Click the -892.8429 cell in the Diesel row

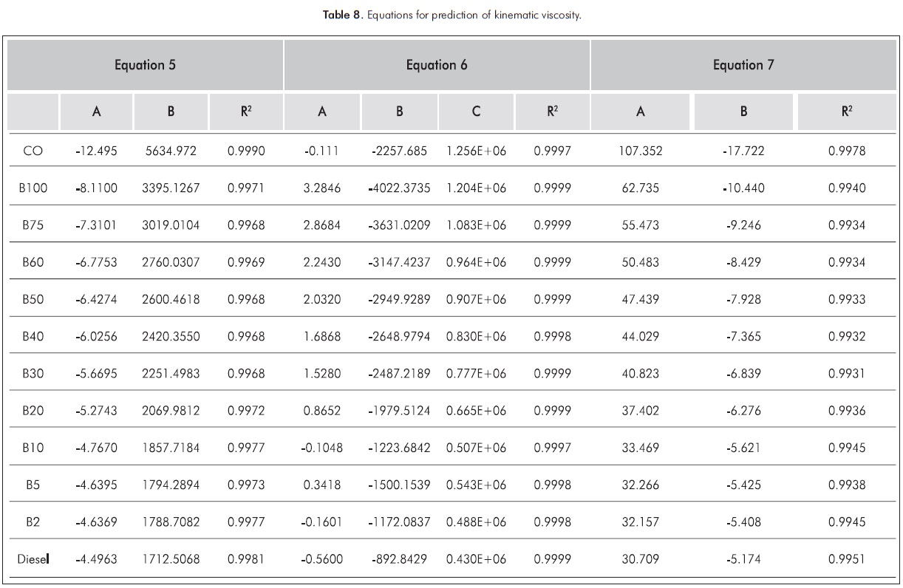399,560
